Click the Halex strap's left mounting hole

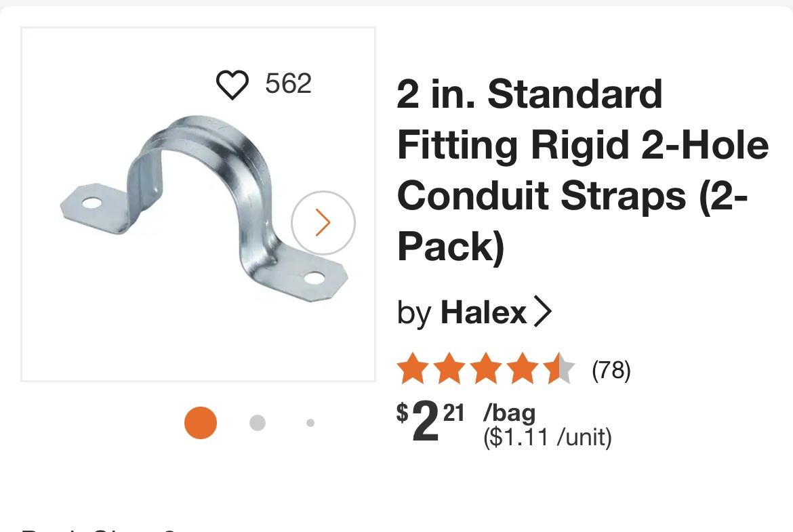point(91,203)
